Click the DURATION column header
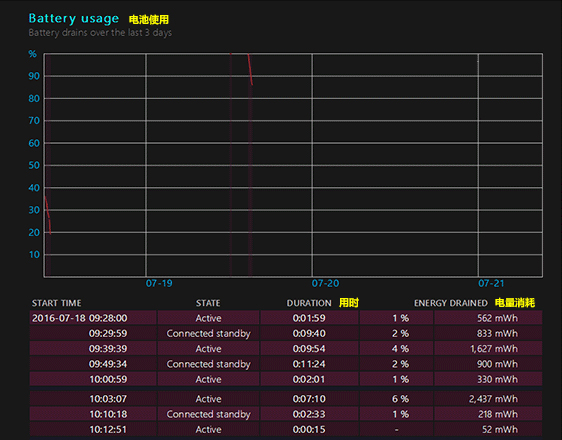 tap(309, 303)
